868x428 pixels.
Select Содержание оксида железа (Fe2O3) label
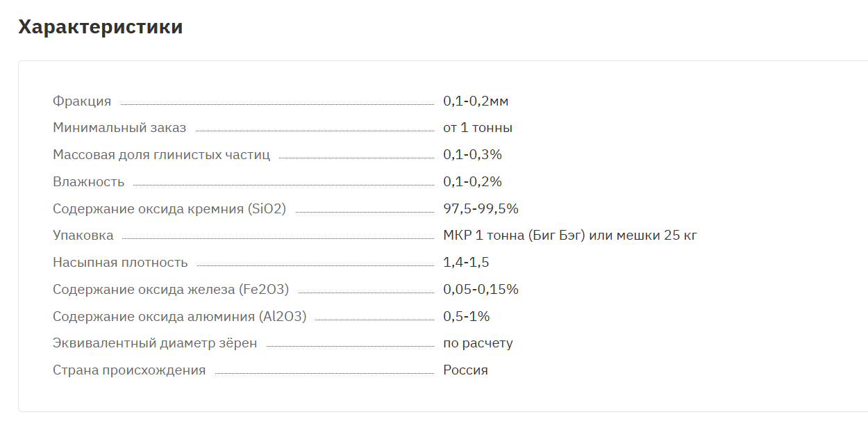point(171,290)
